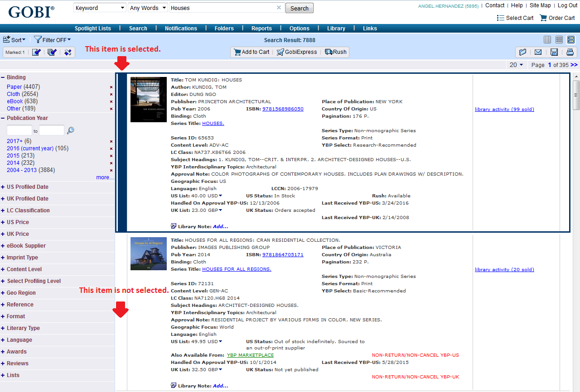The width and height of the screenshot is (580, 392).
Task: Collapse the Publication Year facet
Action: [3, 118]
